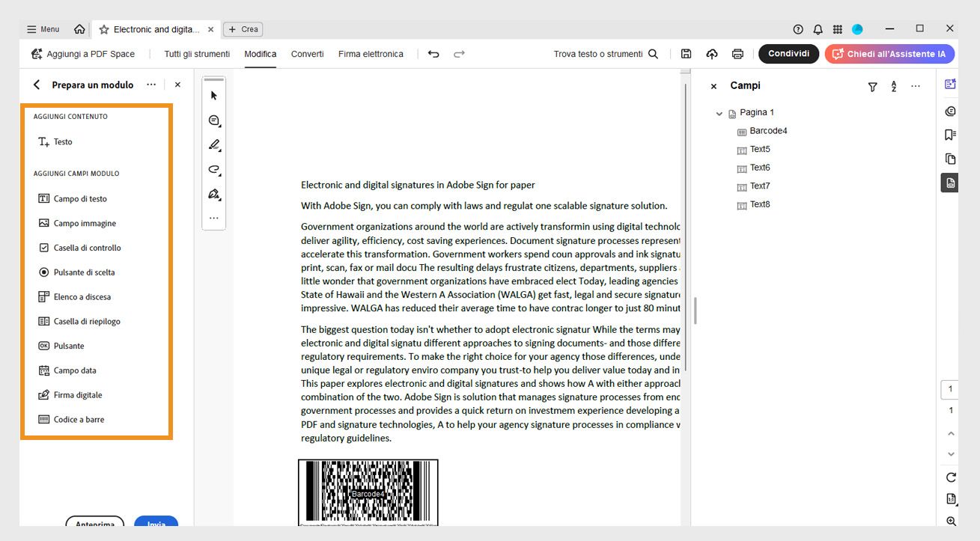Add a Pulsante di scelta field

[x=76, y=272]
